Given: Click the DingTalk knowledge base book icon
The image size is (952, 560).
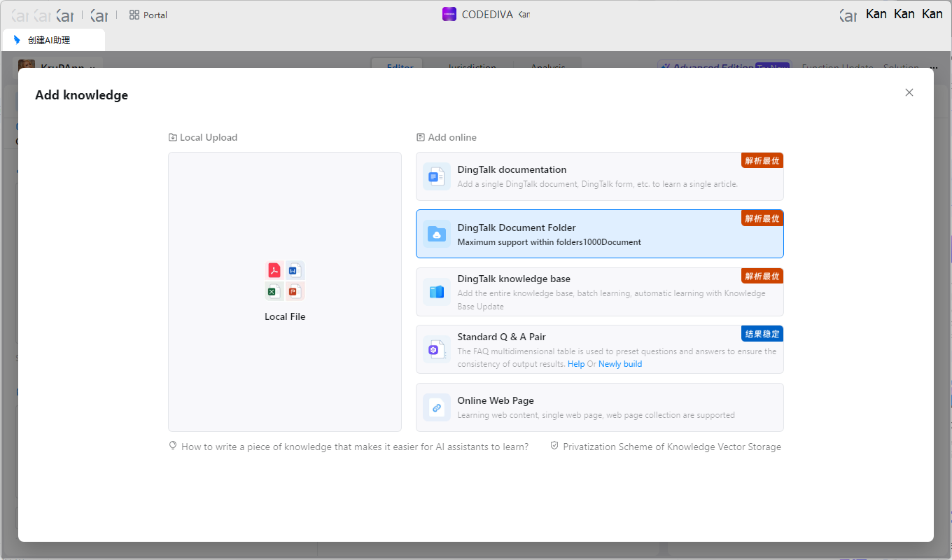Looking at the screenshot, I should pyautogui.click(x=437, y=292).
